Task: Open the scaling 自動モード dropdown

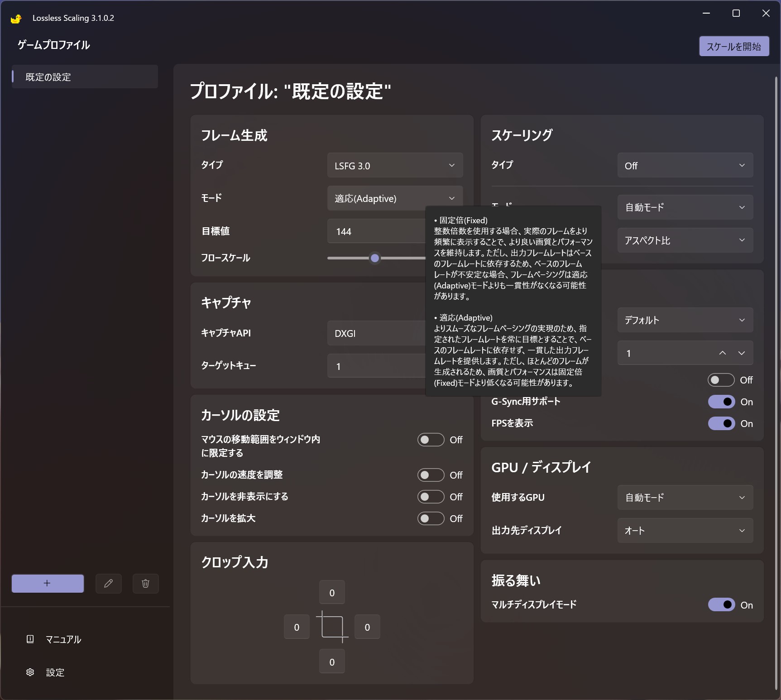Action: 685,207
